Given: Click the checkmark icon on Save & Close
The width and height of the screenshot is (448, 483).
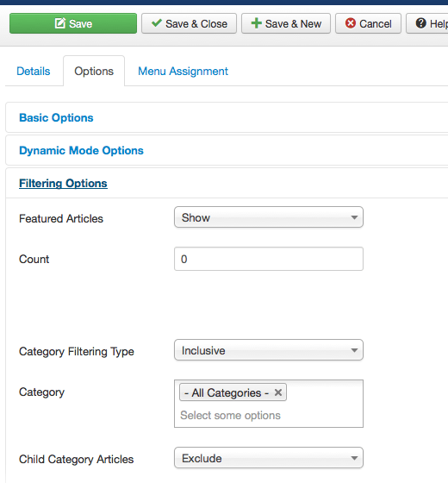Looking at the screenshot, I should click(x=157, y=22).
